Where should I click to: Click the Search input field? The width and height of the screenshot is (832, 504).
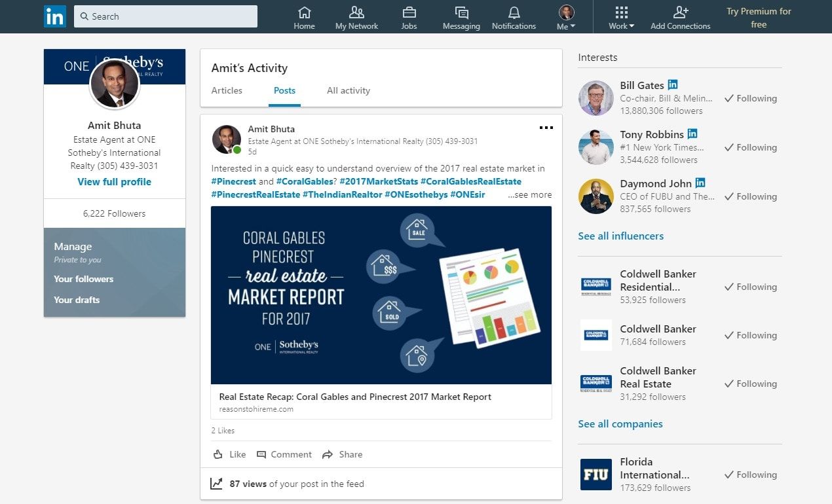tap(166, 16)
